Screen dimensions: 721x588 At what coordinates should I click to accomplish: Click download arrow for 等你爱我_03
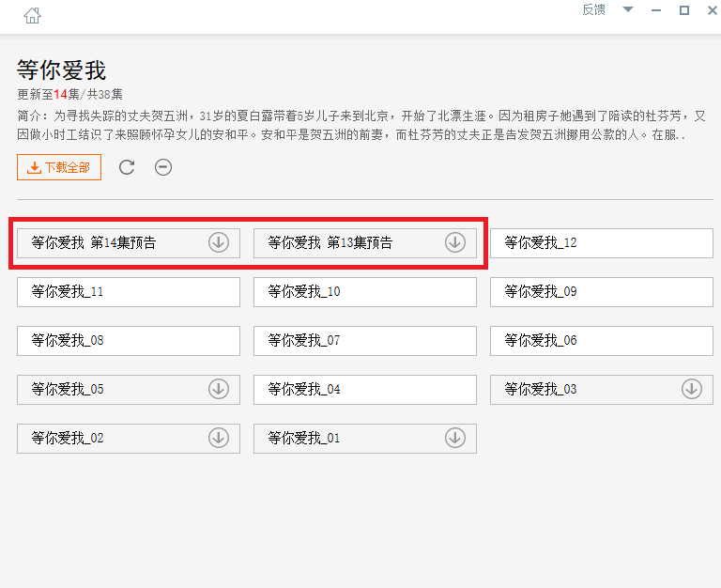tap(692, 389)
